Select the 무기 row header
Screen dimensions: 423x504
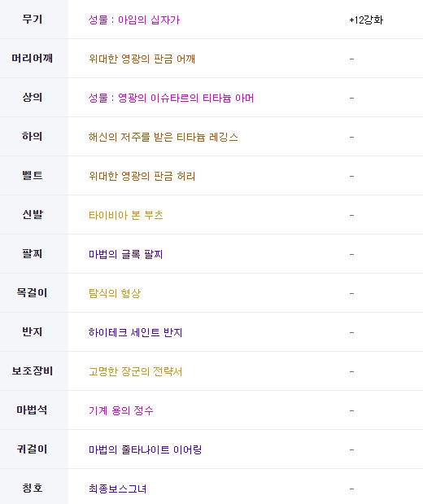pos(32,20)
